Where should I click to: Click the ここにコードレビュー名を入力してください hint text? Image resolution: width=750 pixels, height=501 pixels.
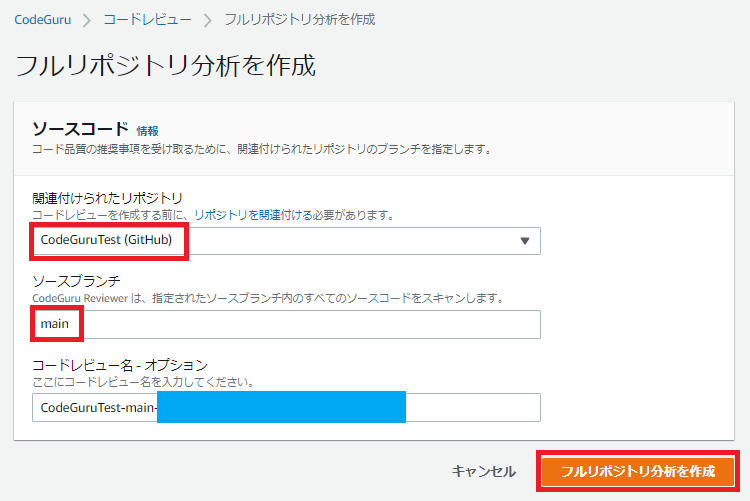point(143,382)
